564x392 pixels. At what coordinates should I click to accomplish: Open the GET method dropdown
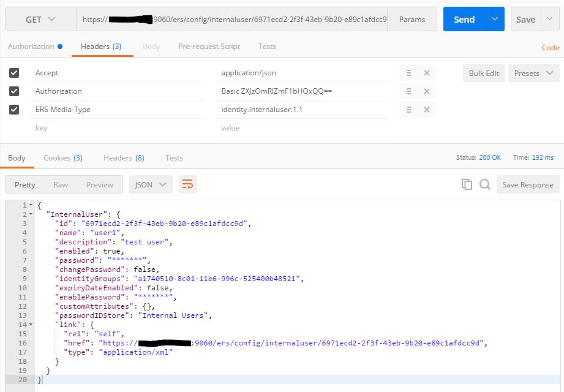coord(40,20)
